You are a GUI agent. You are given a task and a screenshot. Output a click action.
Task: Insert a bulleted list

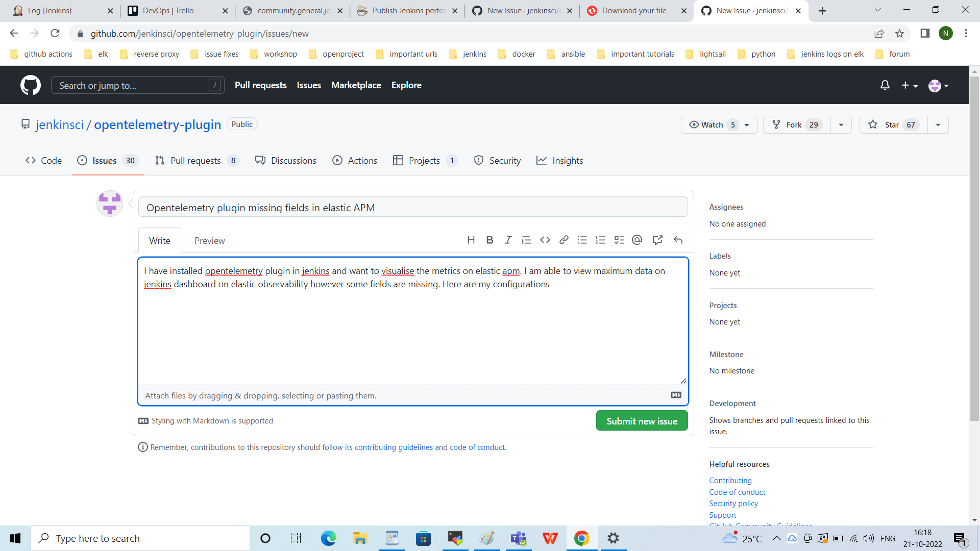tap(582, 240)
